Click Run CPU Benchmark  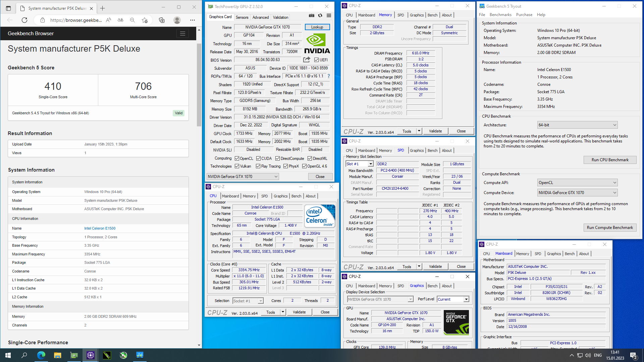pyautogui.click(x=610, y=160)
